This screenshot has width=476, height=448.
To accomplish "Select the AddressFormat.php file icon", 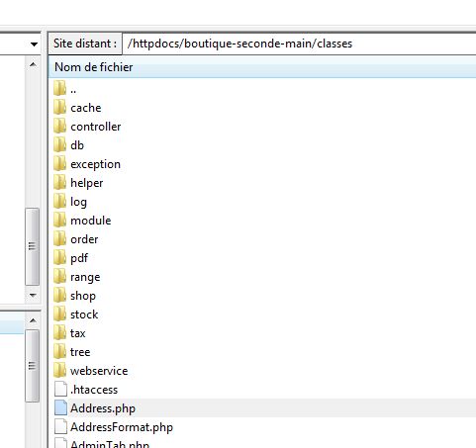I will pyautogui.click(x=60, y=427).
